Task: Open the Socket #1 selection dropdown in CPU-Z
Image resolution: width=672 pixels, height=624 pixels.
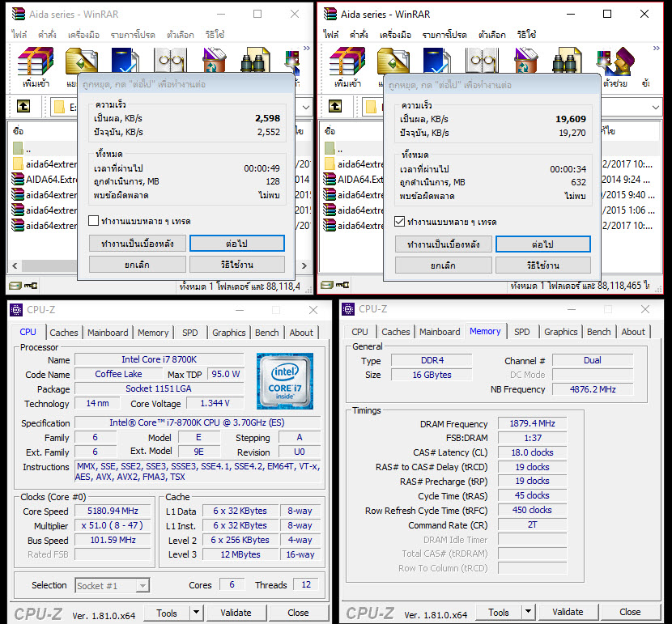Action: click(143, 585)
